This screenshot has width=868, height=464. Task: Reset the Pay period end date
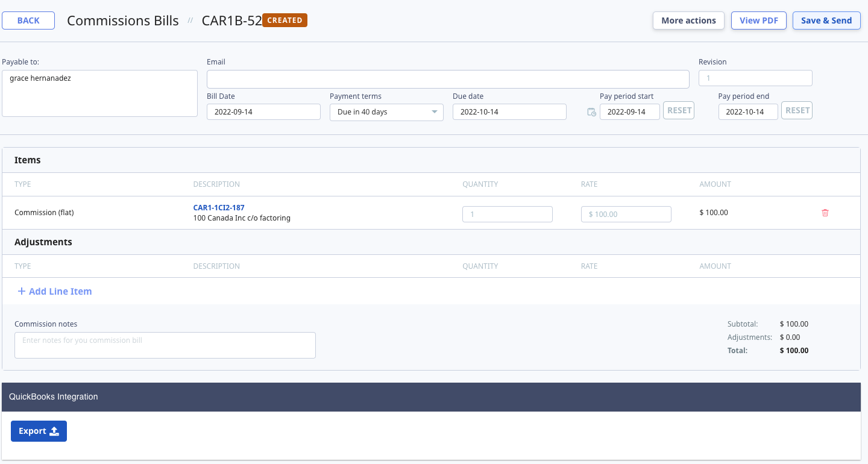796,110
